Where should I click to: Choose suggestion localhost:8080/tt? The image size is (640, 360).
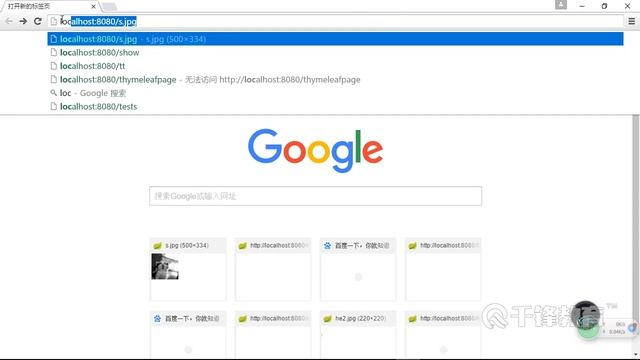[336, 66]
